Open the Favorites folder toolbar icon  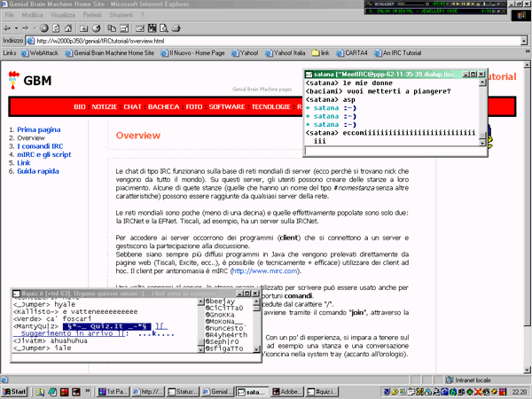coord(84,28)
